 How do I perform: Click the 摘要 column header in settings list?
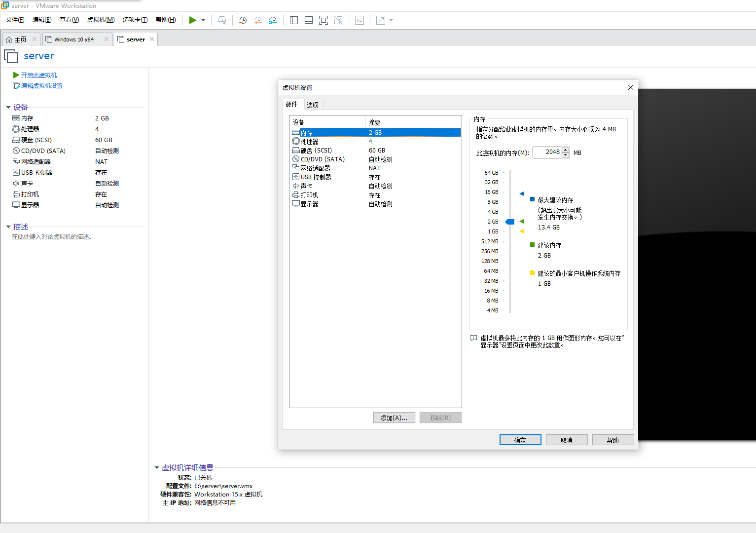(x=413, y=122)
